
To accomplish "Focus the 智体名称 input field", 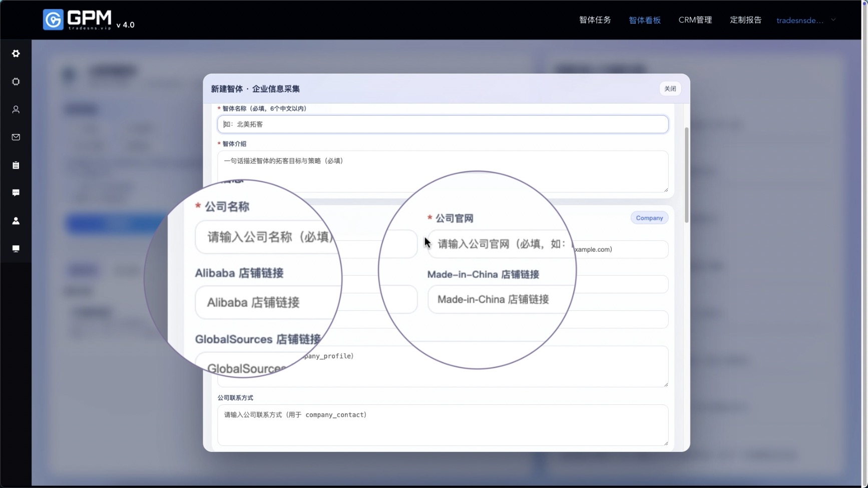I will [443, 125].
